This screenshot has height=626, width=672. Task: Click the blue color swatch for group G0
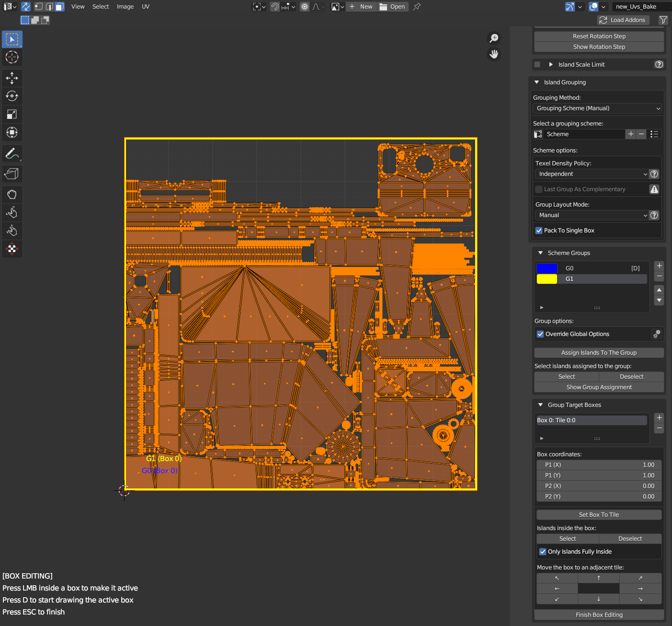coord(547,268)
